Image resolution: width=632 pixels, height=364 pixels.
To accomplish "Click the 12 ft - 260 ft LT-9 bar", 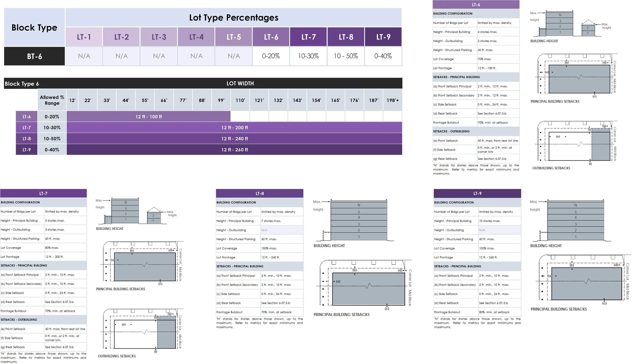I will pyautogui.click(x=234, y=150).
